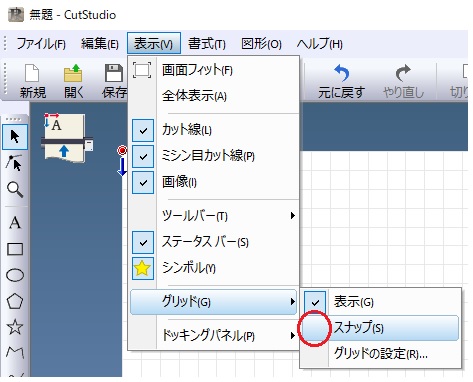Choose 全体表示(A) menu item

[213, 96]
